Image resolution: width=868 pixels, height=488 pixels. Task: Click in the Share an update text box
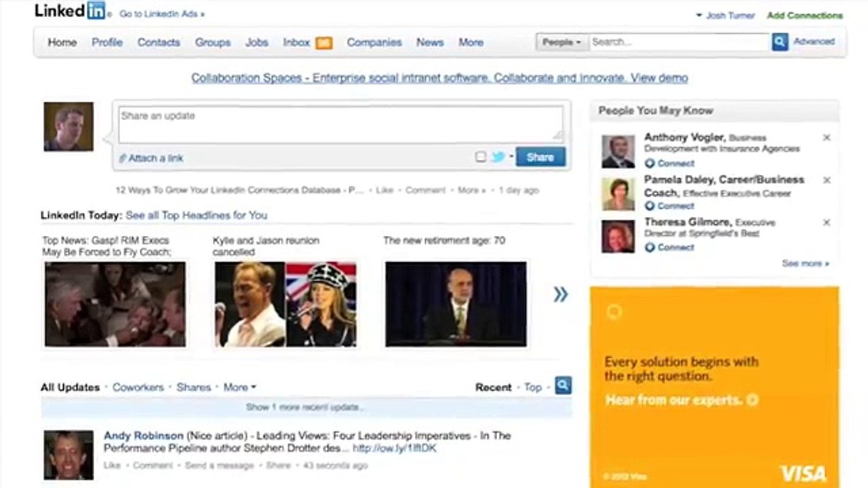(340, 124)
